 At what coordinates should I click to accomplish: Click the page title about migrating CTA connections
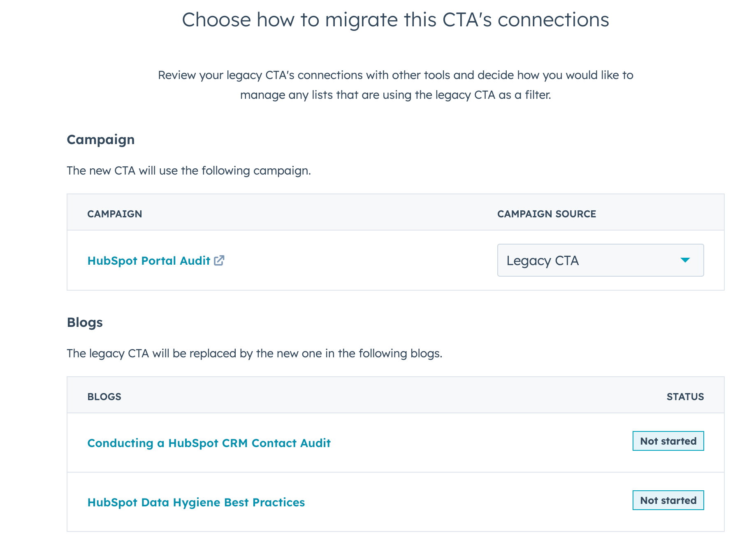tap(395, 20)
